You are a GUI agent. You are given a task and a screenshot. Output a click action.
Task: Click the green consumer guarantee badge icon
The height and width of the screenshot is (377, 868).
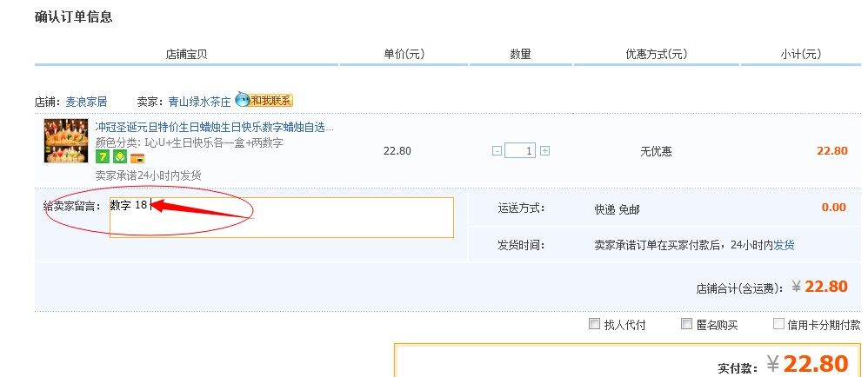119,157
